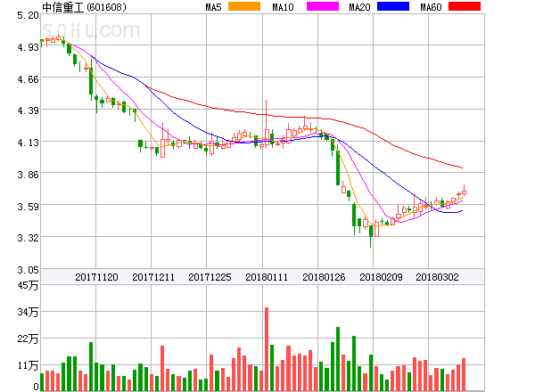Click the date label 20171225
Viewport: 535px width, 392px height.
210,277
